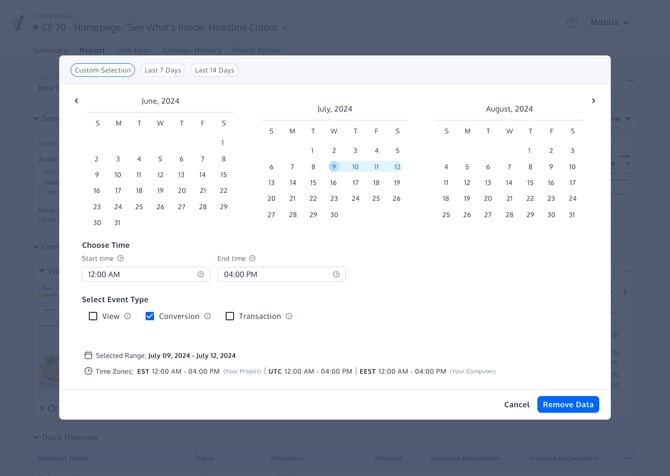The height and width of the screenshot is (476, 670).
Task: Select July 9 in the calendar
Action: [334, 167]
